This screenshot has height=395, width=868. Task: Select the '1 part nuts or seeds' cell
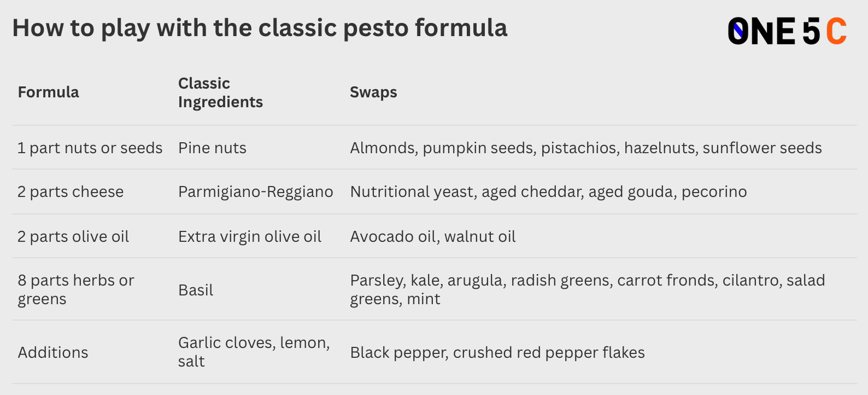point(90,148)
